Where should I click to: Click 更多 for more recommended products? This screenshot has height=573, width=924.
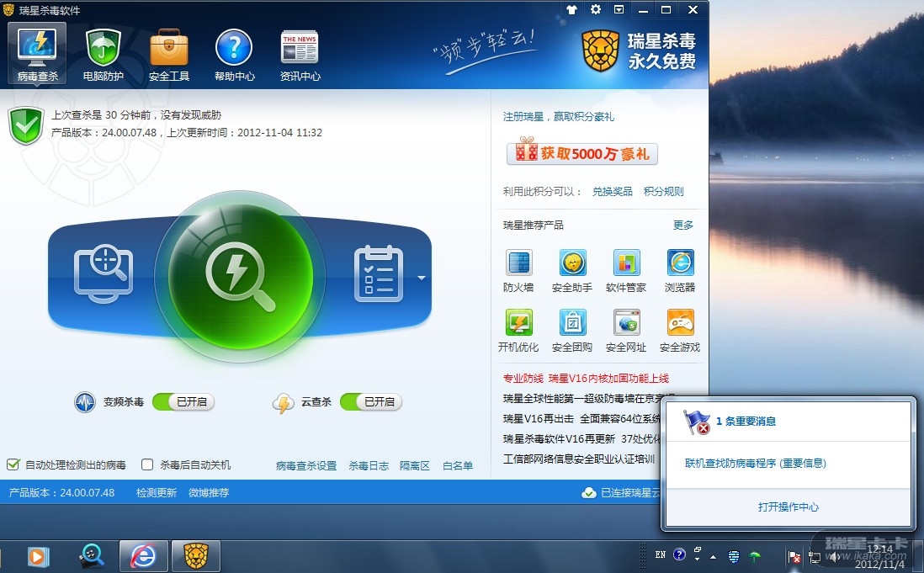coord(683,225)
